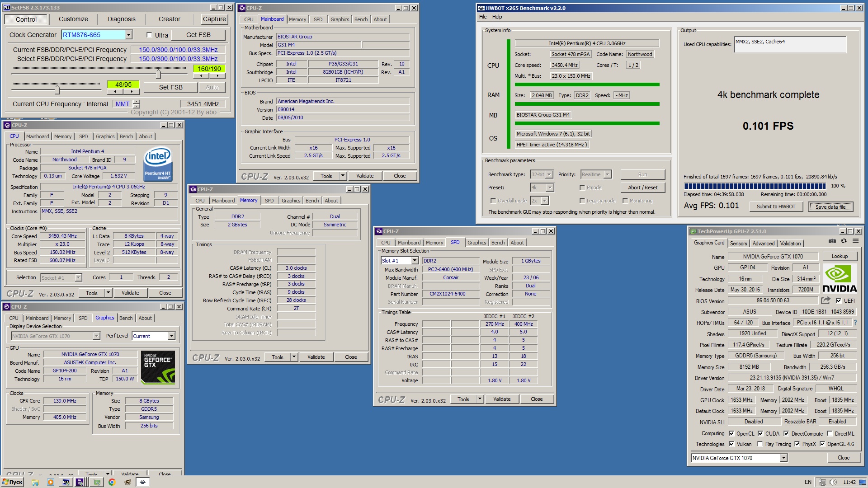Take a GPU-Z screenshot with camera icon
The width and height of the screenshot is (868, 488).
coord(832,241)
